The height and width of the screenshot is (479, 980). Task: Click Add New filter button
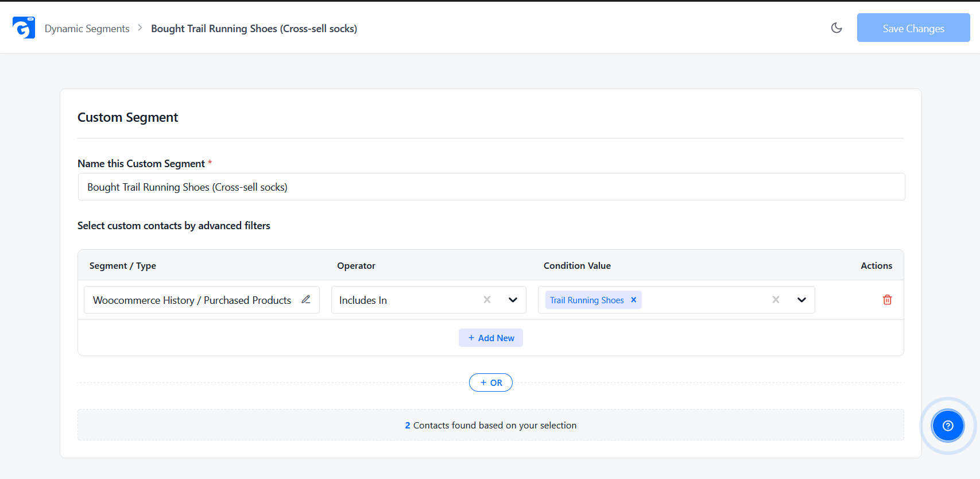tap(491, 338)
